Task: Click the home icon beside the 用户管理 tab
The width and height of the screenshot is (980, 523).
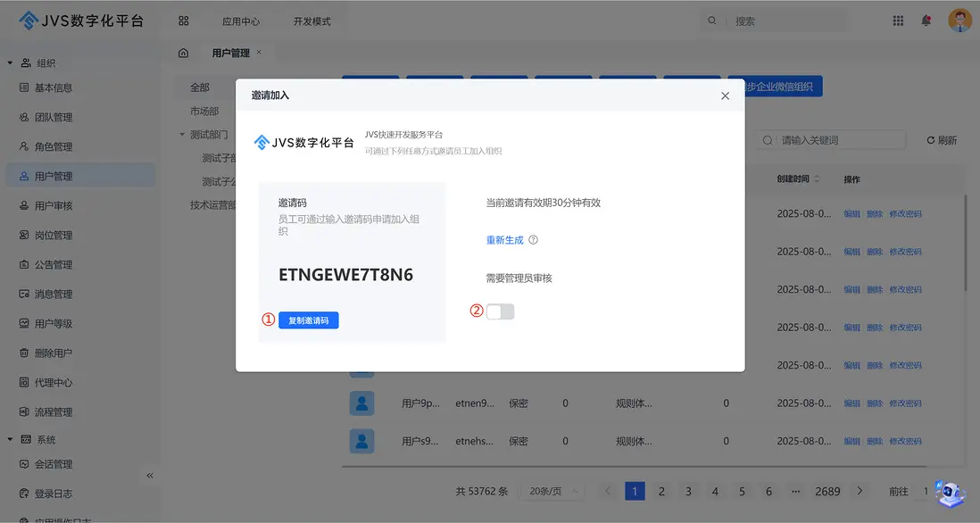Action: pyautogui.click(x=183, y=53)
